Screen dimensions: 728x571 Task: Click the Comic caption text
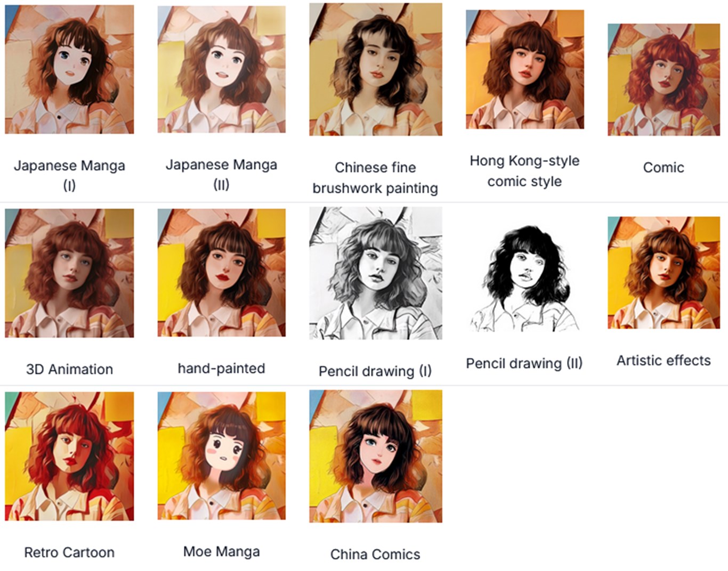point(664,167)
